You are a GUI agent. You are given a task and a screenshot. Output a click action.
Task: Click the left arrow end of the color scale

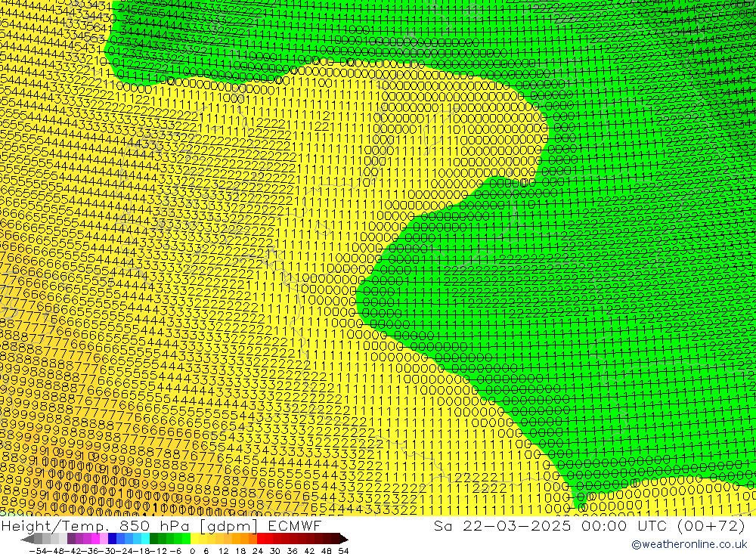(27, 540)
